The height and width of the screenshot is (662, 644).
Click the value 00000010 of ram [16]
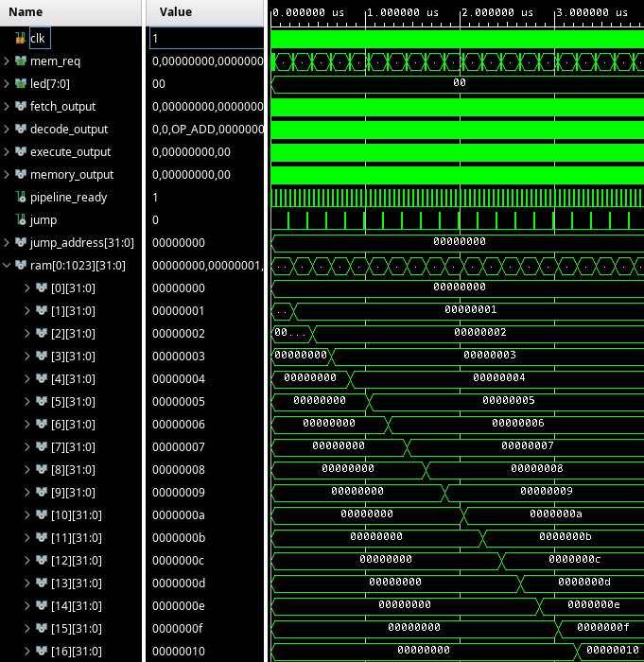pos(179,652)
